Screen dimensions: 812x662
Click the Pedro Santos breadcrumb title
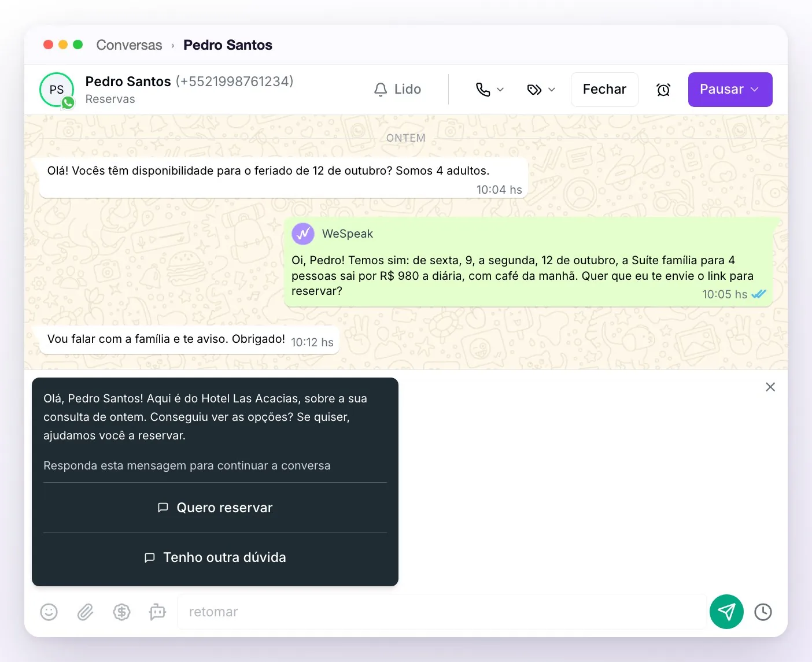click(x=228, y=45)
